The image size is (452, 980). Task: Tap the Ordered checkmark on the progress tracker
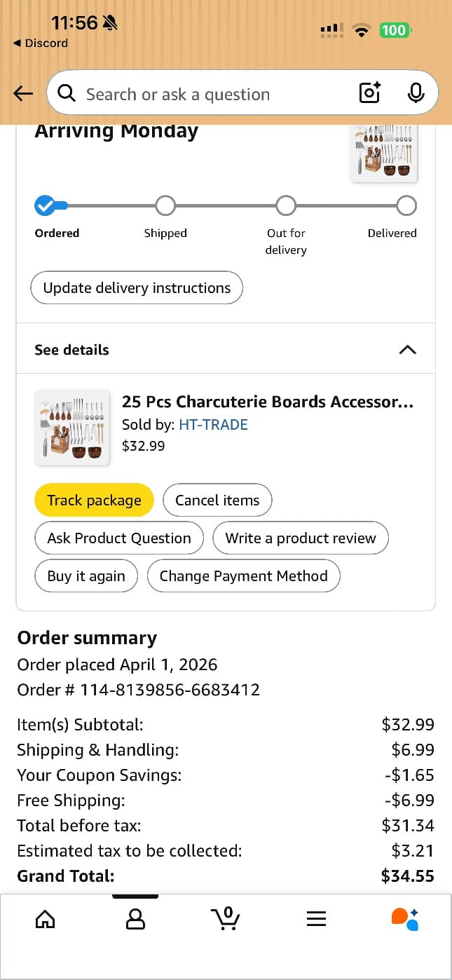point(46,205)
